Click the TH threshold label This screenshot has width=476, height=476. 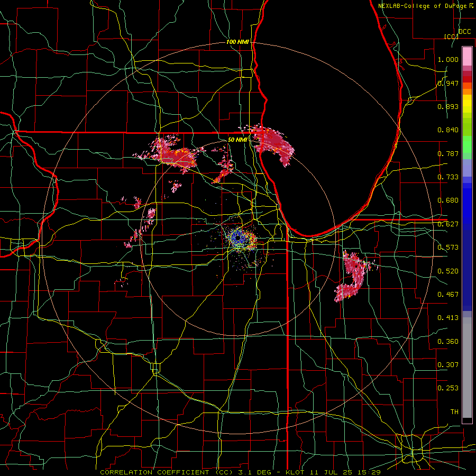click(454, 411)
